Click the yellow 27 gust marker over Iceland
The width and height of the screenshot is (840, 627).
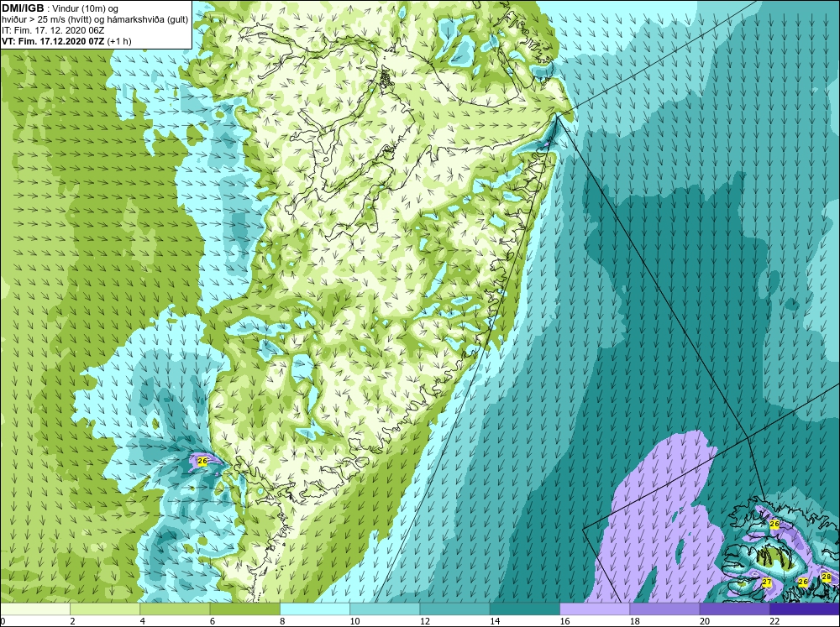[767, 582]
